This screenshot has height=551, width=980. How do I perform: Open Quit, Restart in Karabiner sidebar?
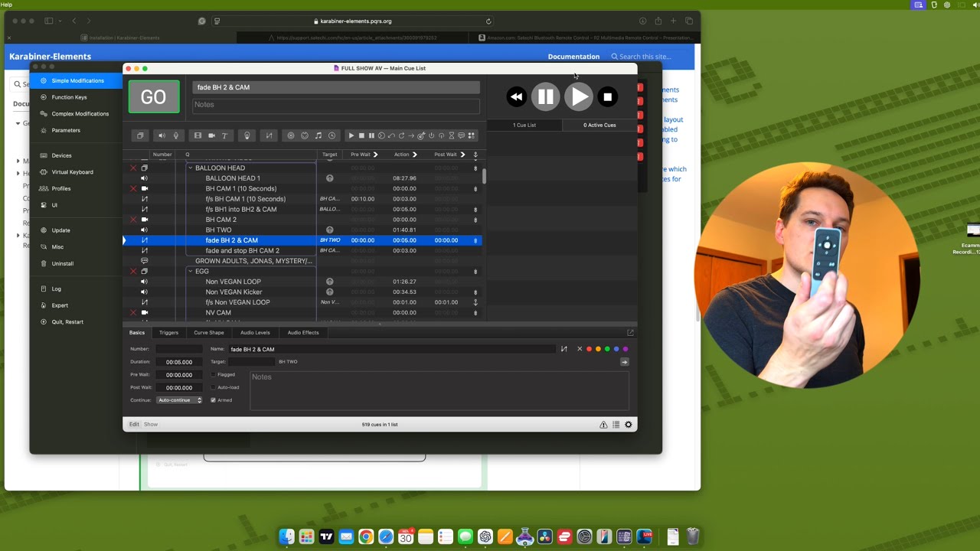point(67,322)
